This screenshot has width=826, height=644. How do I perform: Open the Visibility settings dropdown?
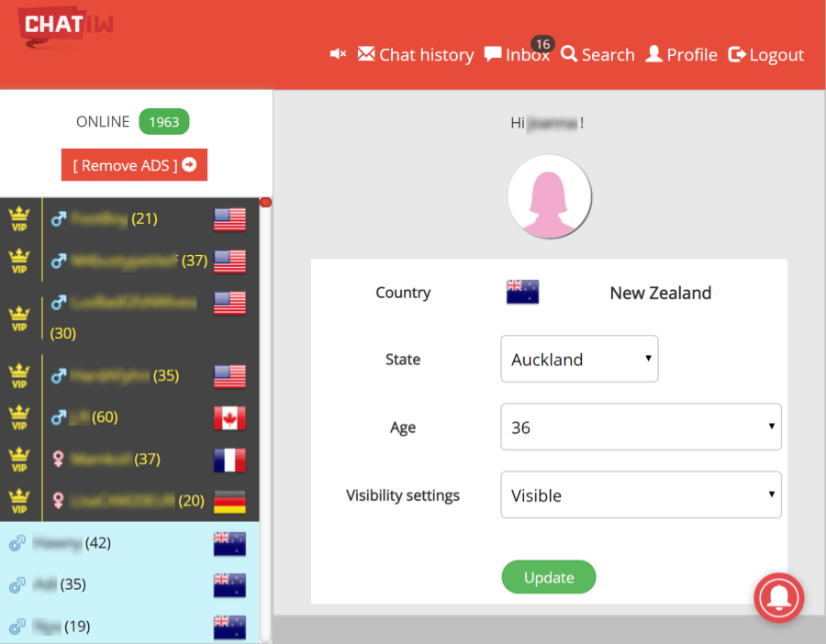[x=642, y=495]
